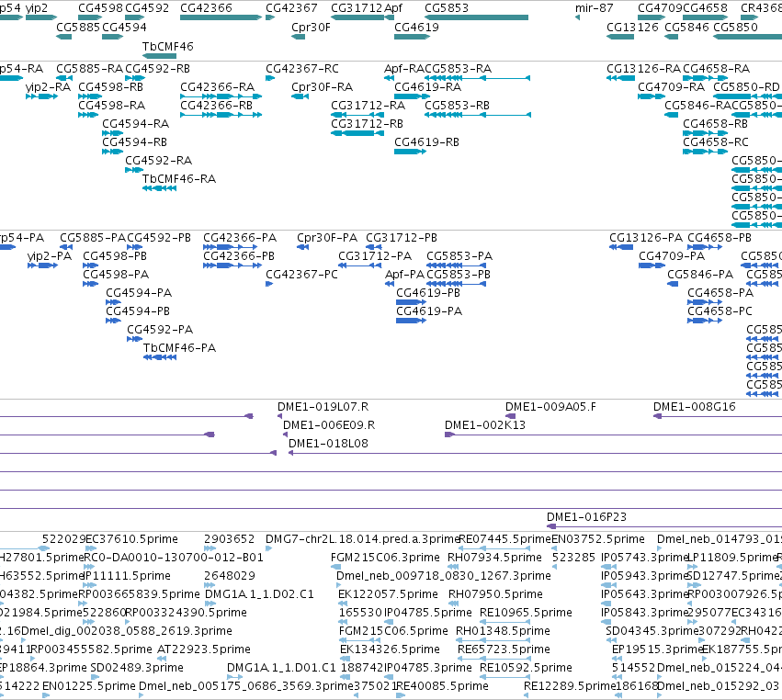The image size is (782, 700).
Task: Click the CG5853-RA transcript label
Action: point(458,69)
